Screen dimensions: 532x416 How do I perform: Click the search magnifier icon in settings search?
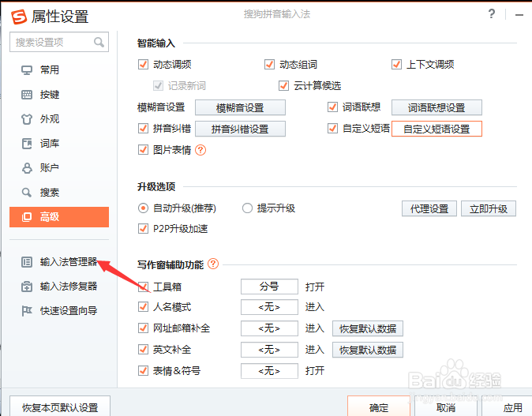(x=99, y=42)
